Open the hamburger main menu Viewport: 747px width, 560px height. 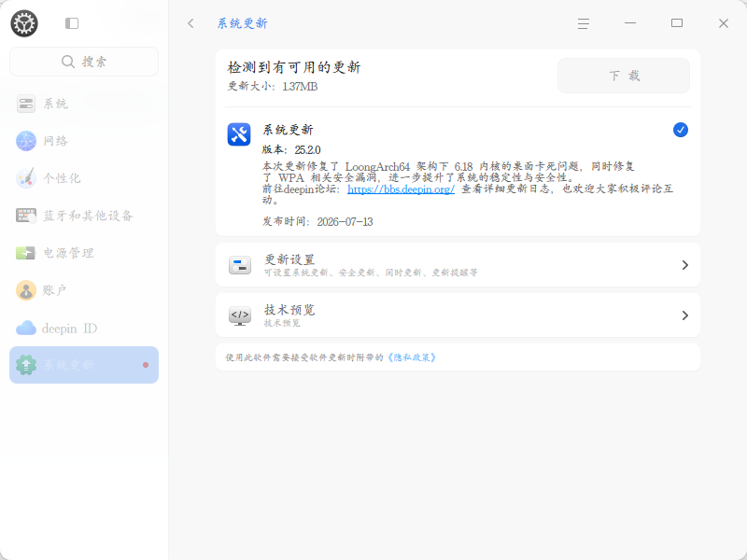click(584, 23)
